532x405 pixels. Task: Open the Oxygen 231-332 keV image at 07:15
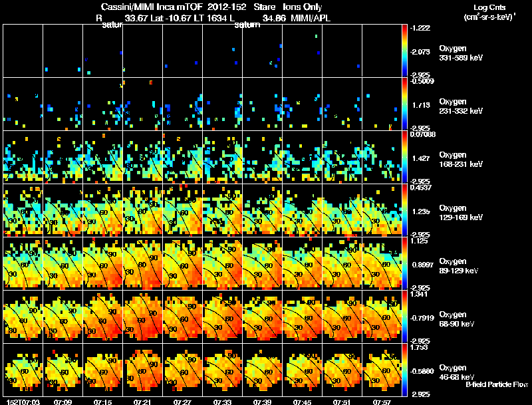click(103, 104)
